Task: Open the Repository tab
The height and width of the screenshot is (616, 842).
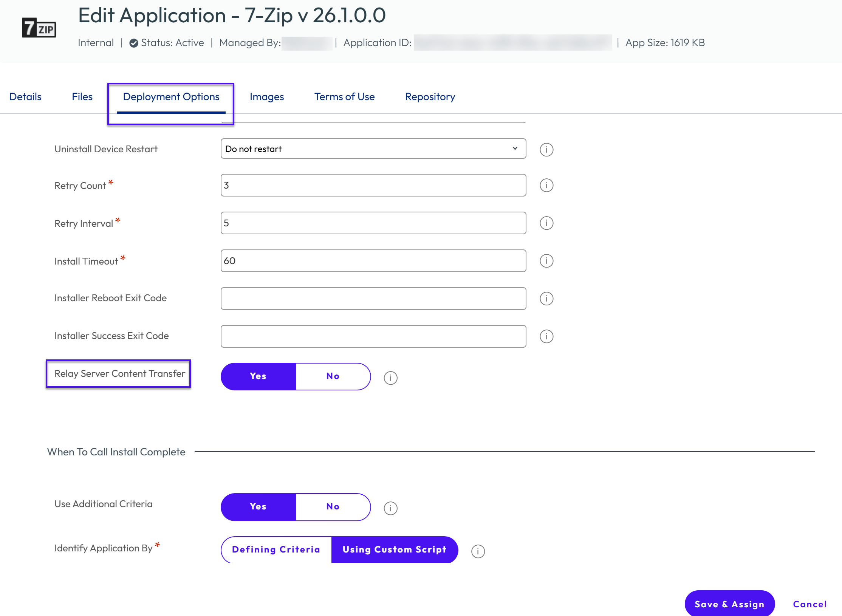Action: [430, 97]
